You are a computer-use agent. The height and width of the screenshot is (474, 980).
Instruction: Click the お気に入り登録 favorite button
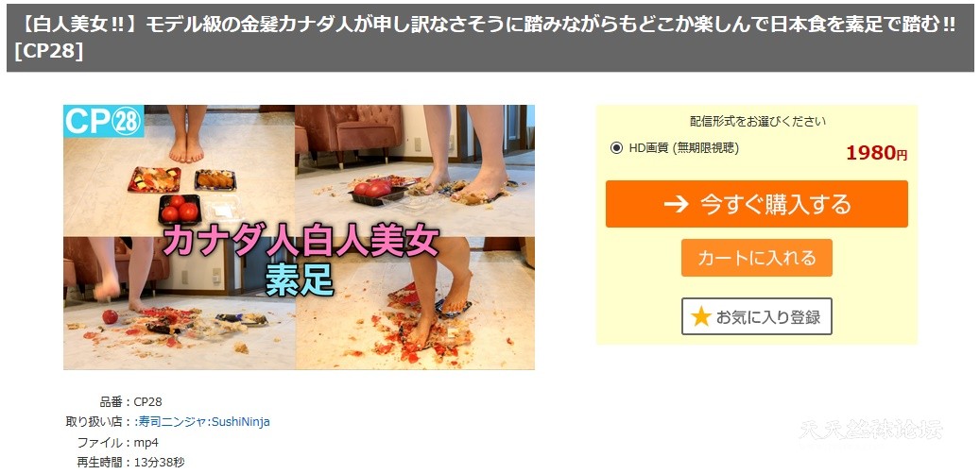(x=756, y=316)
